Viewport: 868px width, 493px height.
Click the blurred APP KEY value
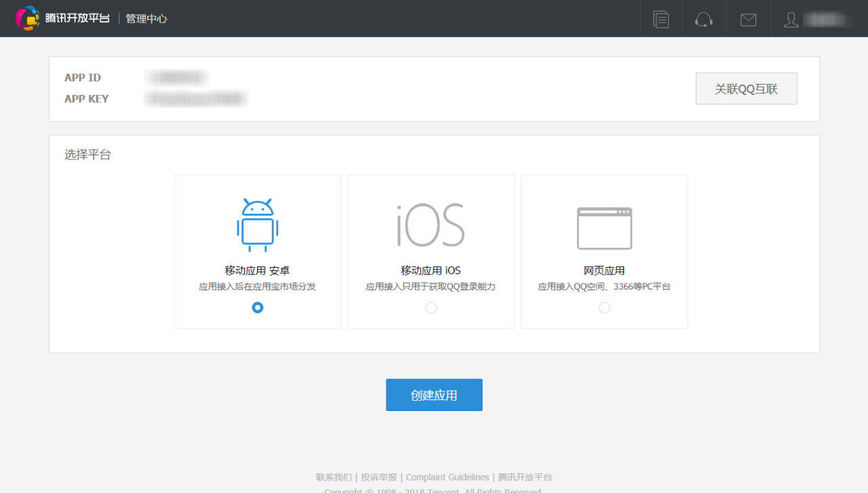196,99
